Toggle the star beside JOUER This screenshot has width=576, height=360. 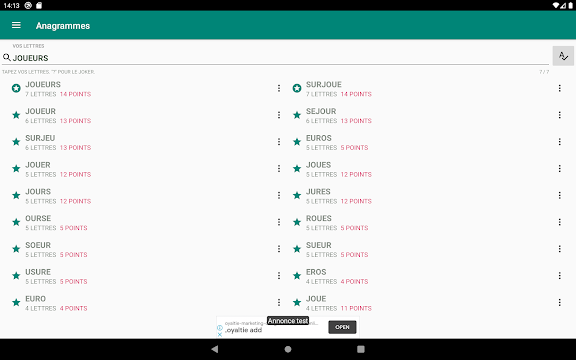click(16, 169)
